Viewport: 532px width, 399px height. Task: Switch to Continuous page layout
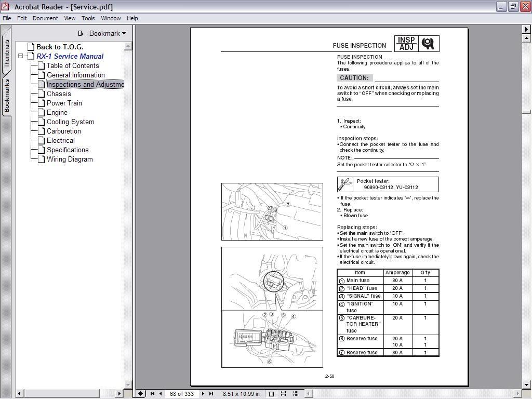(283, 394)
